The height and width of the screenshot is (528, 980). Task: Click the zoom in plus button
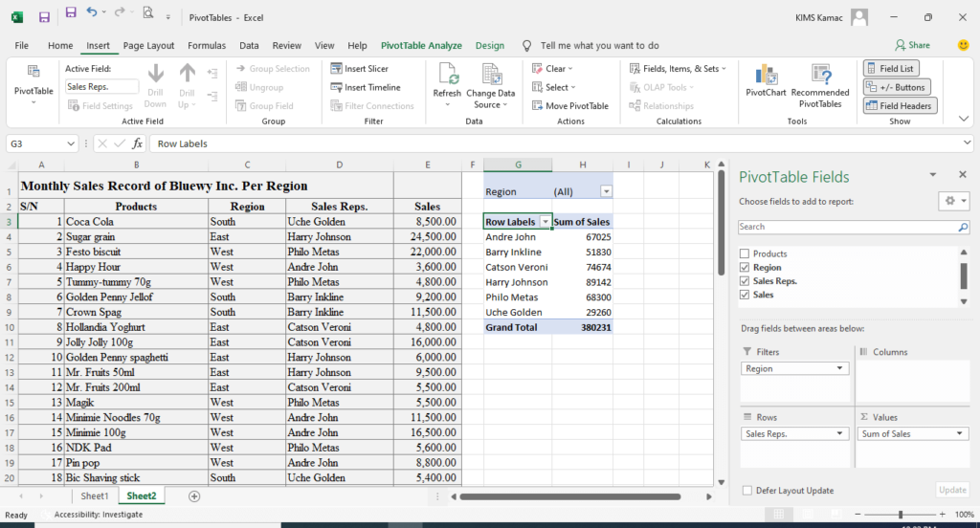(x=943, y=515)
